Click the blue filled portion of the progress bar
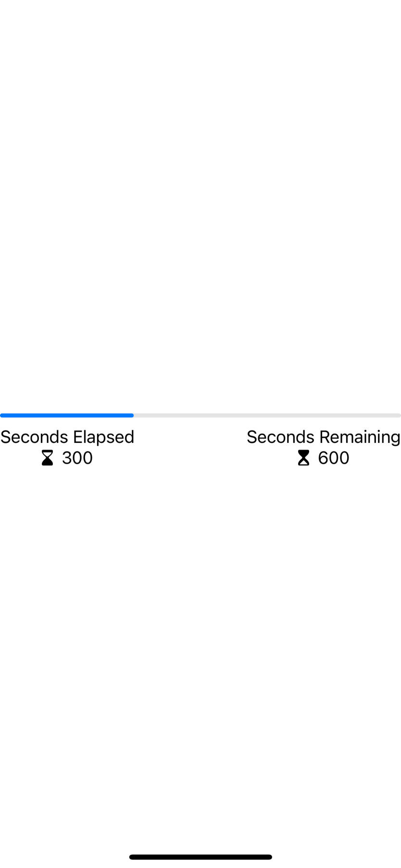 [67, 415]
